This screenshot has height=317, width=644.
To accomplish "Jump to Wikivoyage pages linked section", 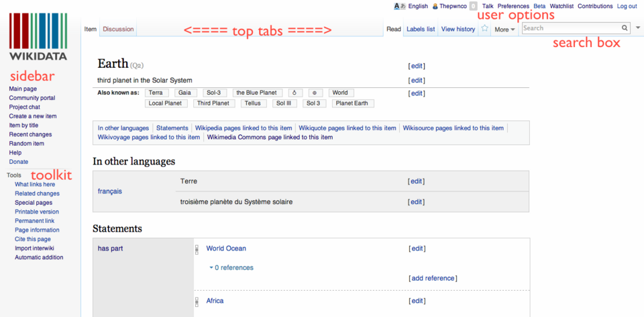I will [149, 137].
